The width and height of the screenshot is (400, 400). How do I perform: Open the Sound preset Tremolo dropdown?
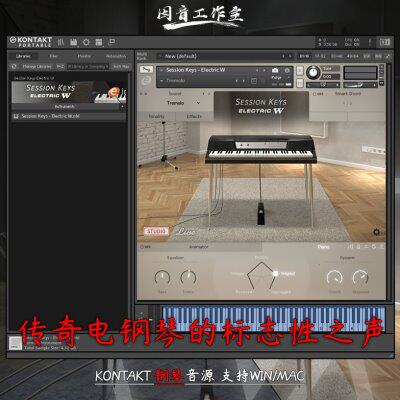[183, 103]
